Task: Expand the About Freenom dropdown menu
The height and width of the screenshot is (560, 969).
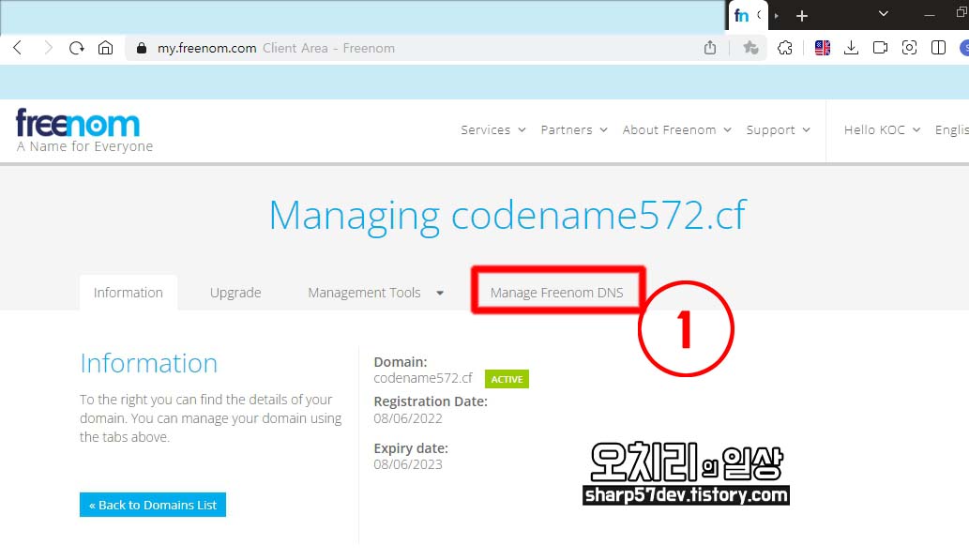Action: coord(676,129)
